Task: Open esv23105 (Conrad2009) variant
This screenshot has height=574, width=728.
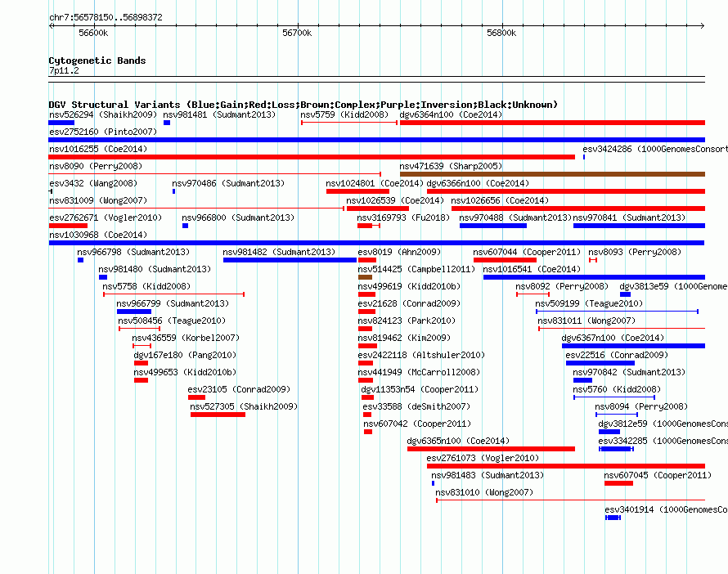Action: click(x=239, y=389)
